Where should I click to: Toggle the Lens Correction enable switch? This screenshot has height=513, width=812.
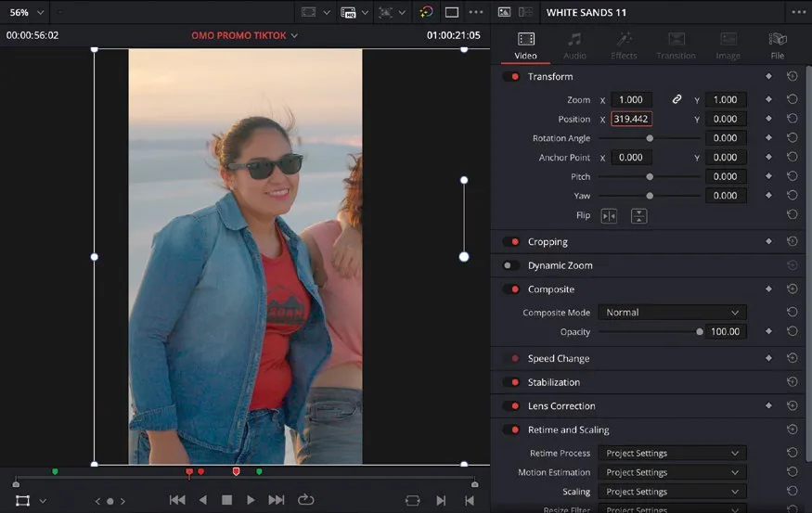[511, 405]
